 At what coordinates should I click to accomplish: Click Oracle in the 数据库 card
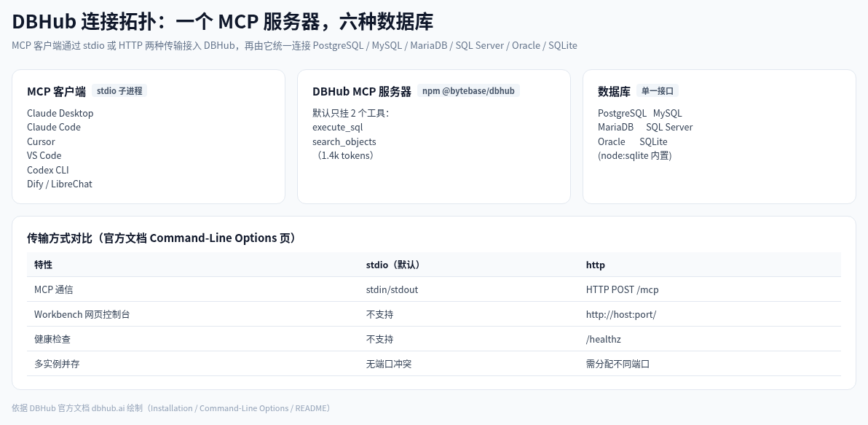click(611, 141)
